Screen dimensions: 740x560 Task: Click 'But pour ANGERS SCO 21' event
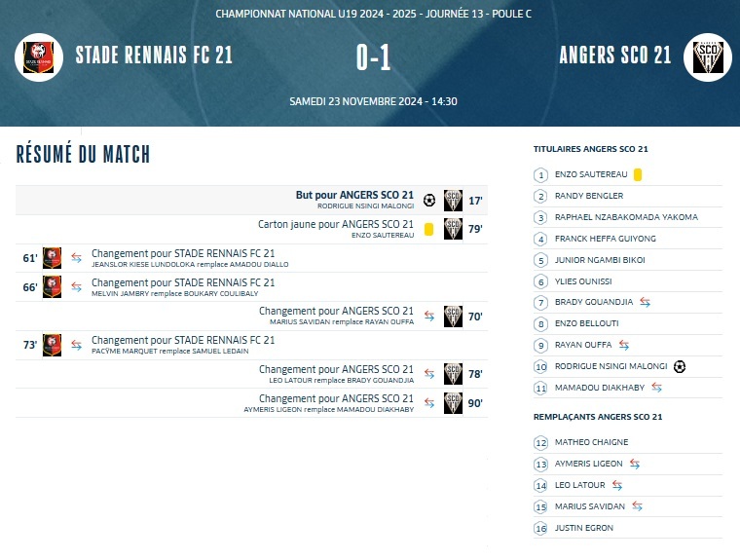354,195
